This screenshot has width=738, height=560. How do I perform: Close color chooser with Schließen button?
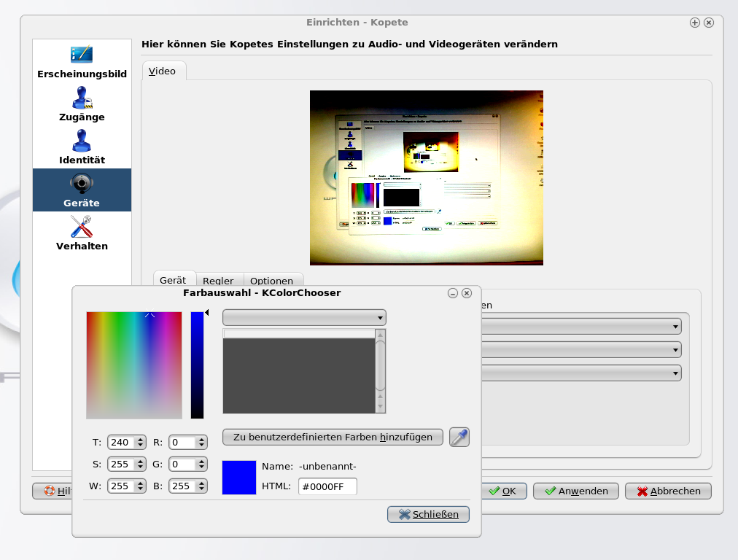428,514
